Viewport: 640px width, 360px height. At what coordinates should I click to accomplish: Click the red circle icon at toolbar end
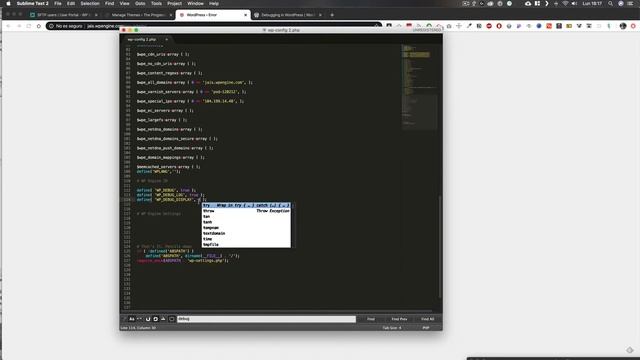pyautogui.click(x=633, y=26)
